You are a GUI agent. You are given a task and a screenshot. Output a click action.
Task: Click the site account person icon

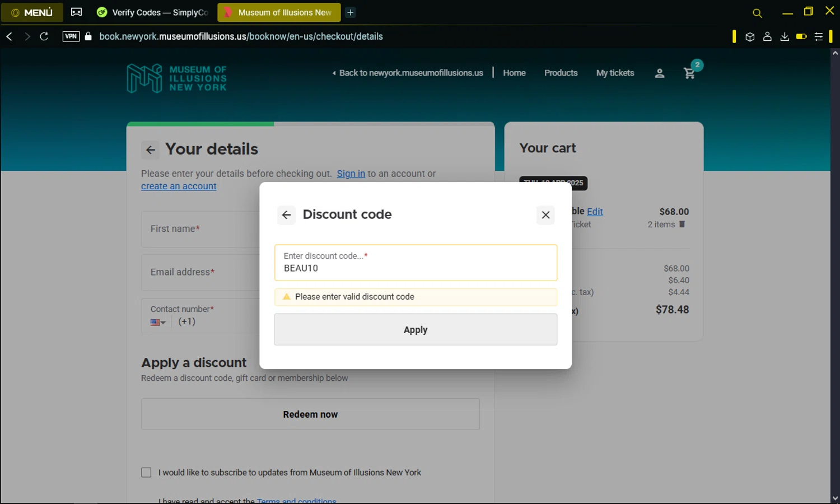pos(660,73)
